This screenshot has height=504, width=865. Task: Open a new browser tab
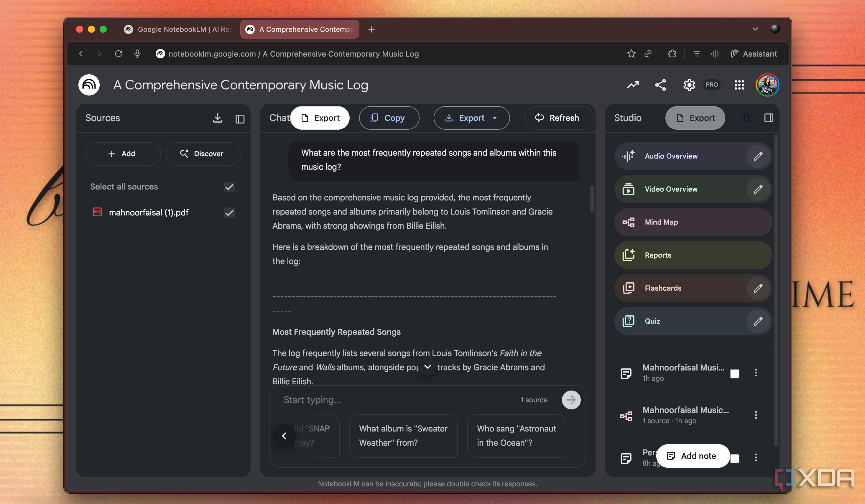click(x=371, y=29)
